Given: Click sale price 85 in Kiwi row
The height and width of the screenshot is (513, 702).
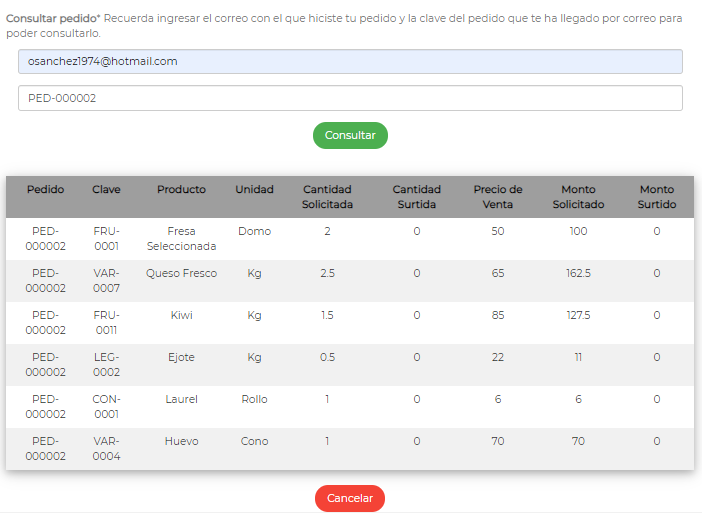Looking at the screenshot, I should (x=498, y=315).
